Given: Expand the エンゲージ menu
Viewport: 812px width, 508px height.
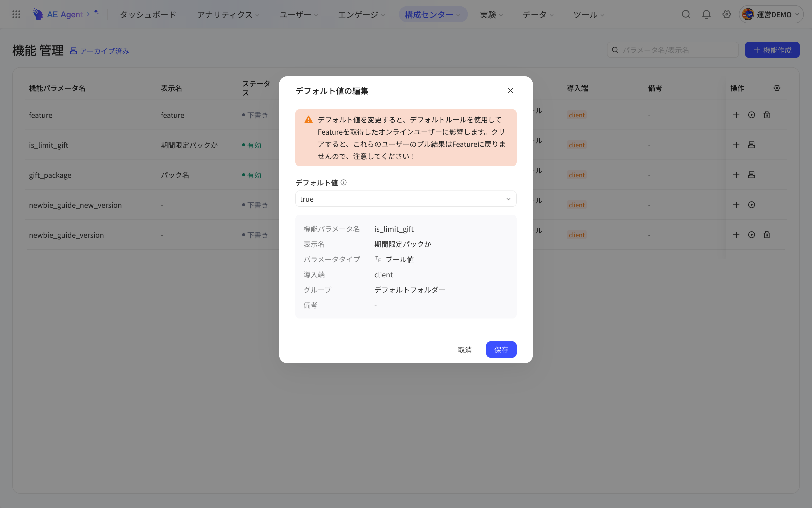Looking at the screenshot, I should pos(361,14).
